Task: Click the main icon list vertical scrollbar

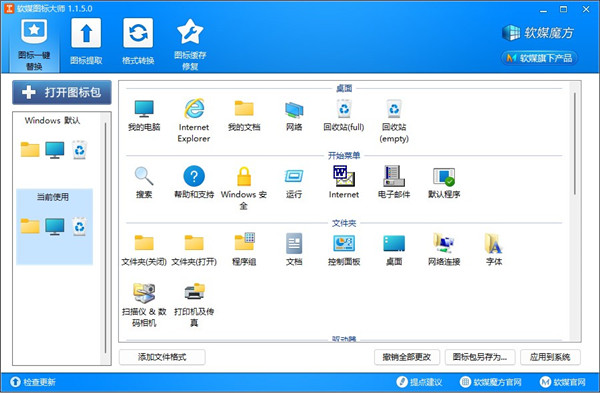Action: pyautogui.click(x=574, y=144)
